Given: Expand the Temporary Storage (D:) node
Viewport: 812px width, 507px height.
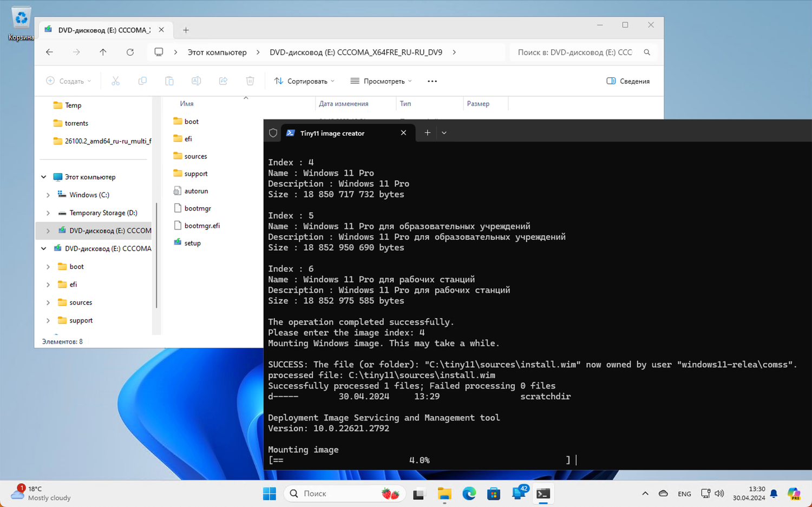Looking at the screenshot, I should 48,213.
